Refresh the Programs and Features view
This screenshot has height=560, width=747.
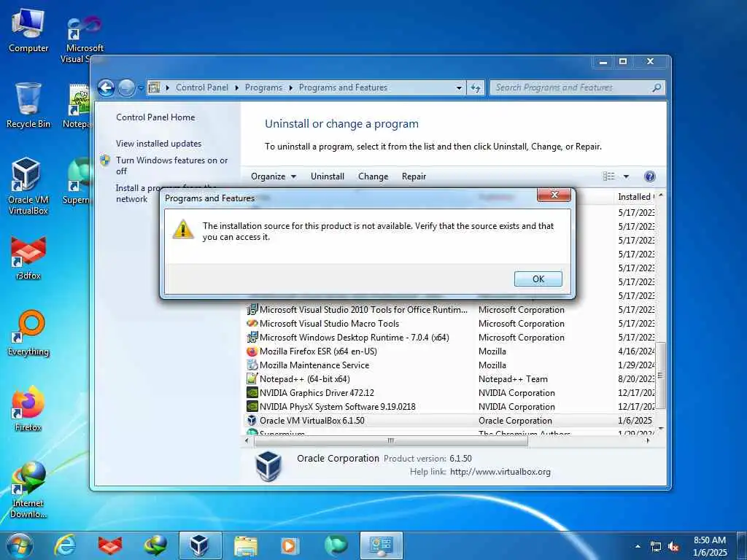point(476,88)
